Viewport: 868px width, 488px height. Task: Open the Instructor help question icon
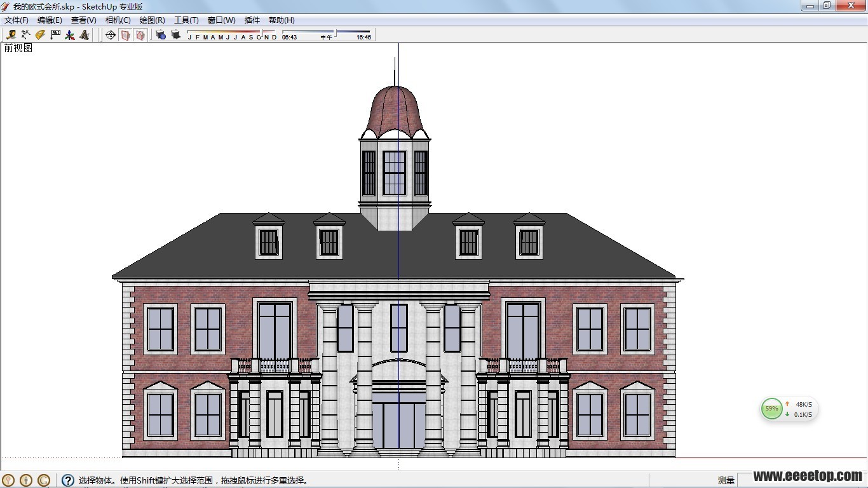pos(68,480)
